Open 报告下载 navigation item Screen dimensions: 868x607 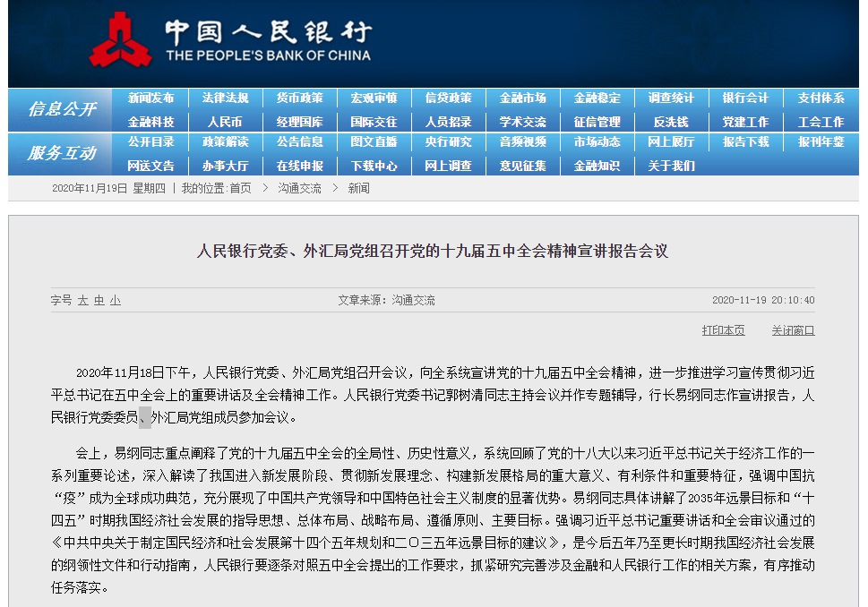pyautogui.click(x=745, y=141)
